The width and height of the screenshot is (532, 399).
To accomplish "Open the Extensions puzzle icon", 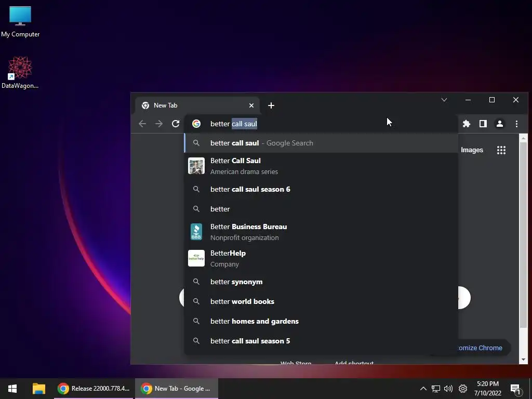I will pyautogui.click(x=467, y=124).
